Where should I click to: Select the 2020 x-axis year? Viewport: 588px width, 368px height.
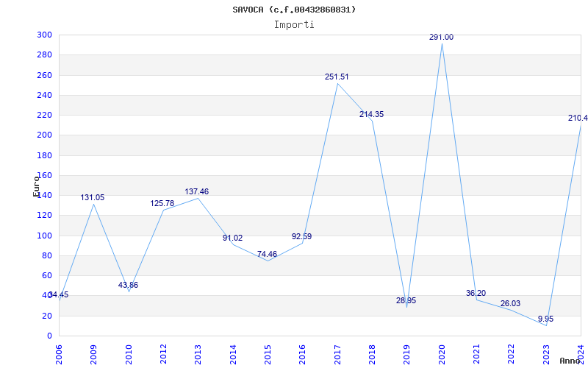[x=442, y=355]
